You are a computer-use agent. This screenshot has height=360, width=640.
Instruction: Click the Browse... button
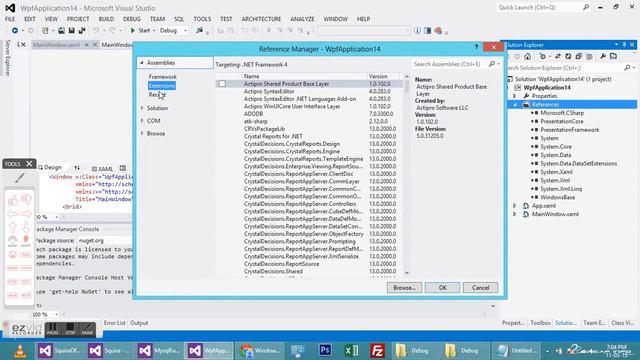click(x=404, y=288)
